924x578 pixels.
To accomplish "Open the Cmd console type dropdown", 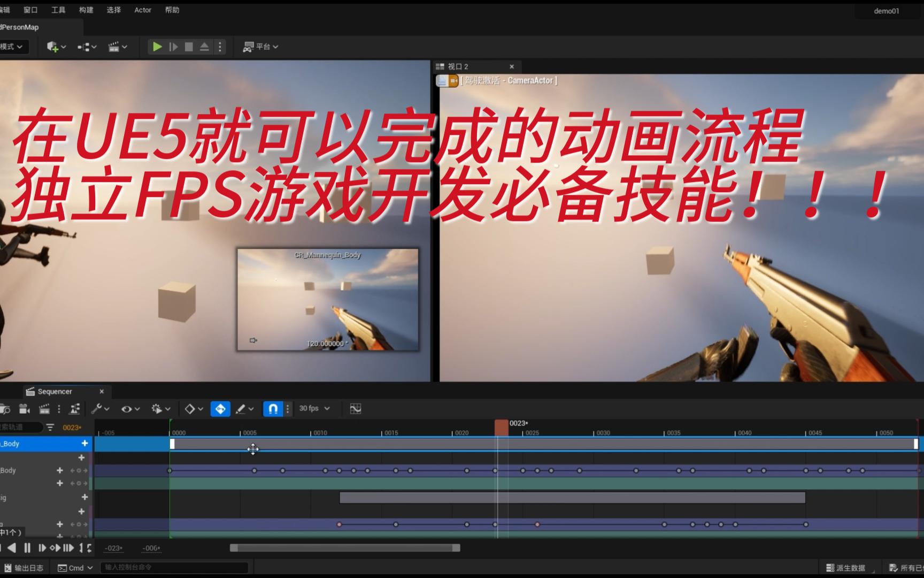I will pyautogui.click(x=75, y=567).
